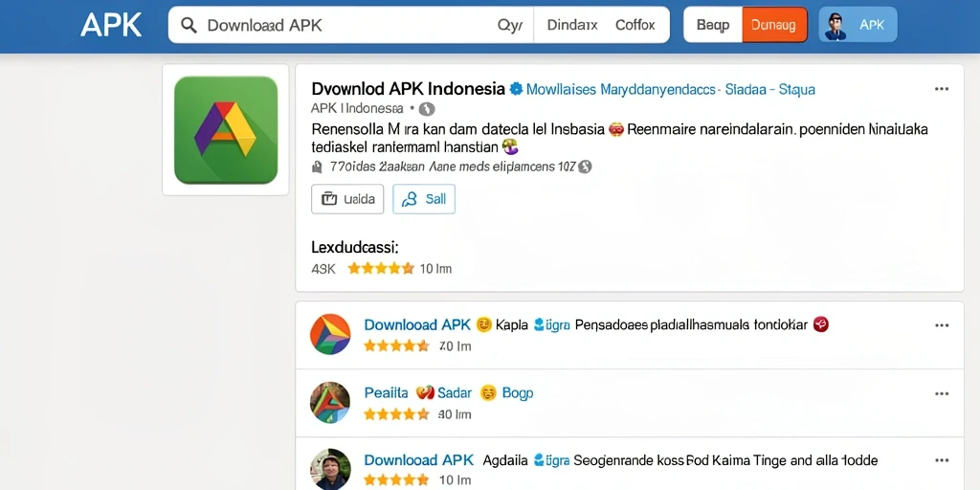Screen dimensions: 980x490
Task: Click the 770idas Zaakean info line
Action: tap(452, 167)
